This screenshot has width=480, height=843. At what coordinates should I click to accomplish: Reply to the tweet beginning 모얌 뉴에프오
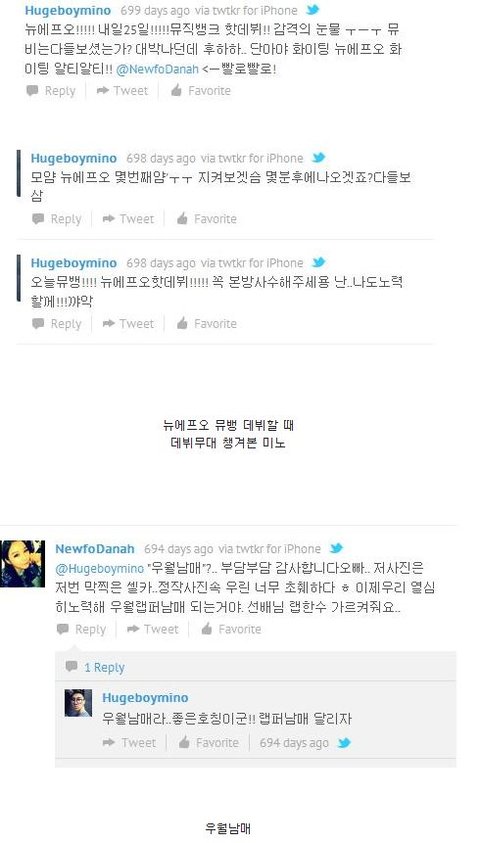coord(56,219)
